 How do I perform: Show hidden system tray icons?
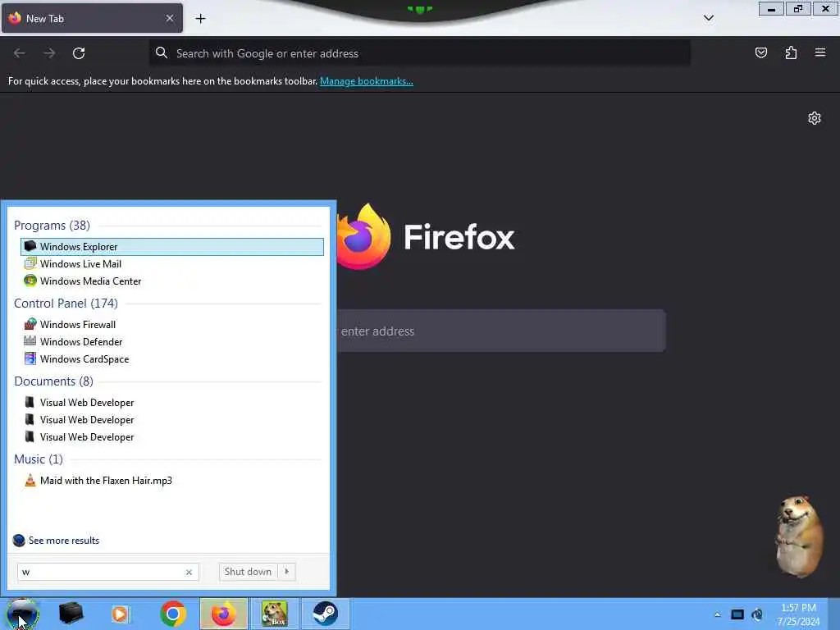[717, 614]
